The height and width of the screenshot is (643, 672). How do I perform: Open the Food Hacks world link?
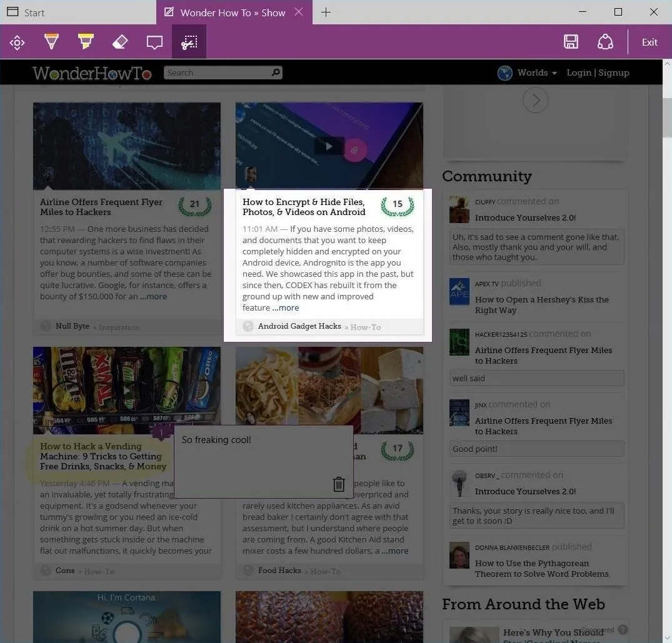point(279,571)
